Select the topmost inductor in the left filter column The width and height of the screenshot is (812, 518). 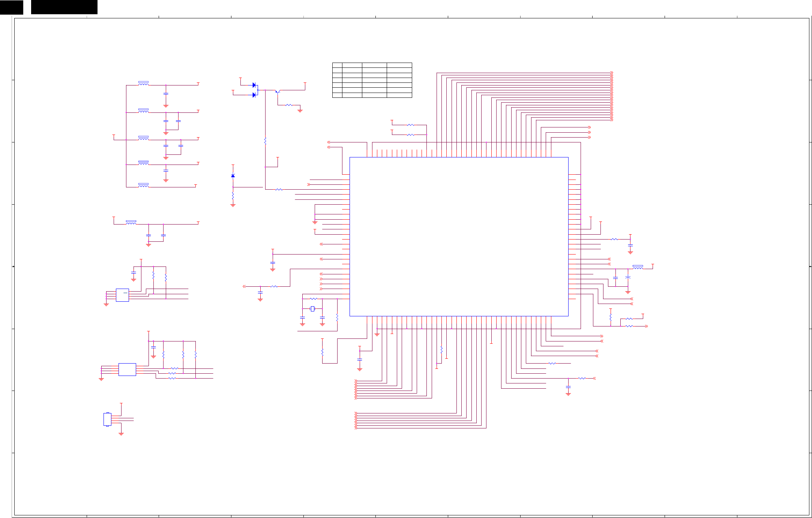coord(143,84)
